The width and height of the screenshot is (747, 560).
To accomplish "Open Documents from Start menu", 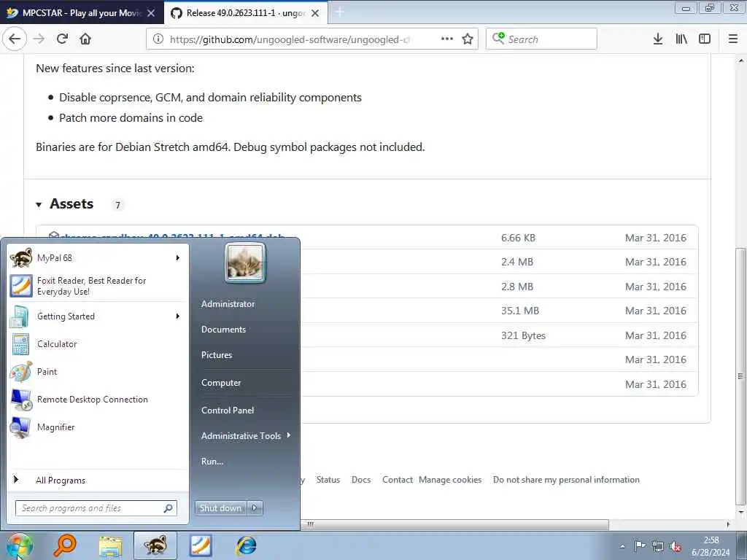I will coord(223,330).
